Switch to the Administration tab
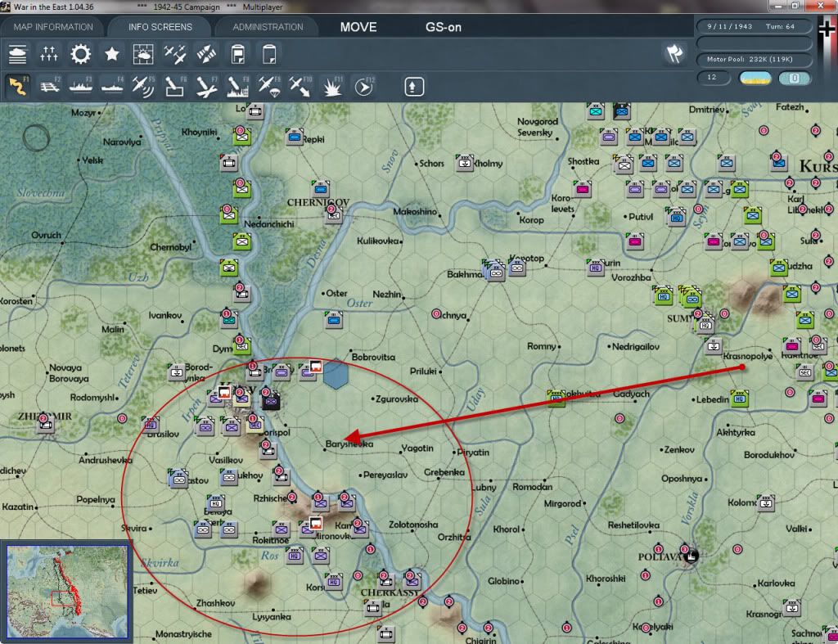838x644 pixels. [268, 27]
